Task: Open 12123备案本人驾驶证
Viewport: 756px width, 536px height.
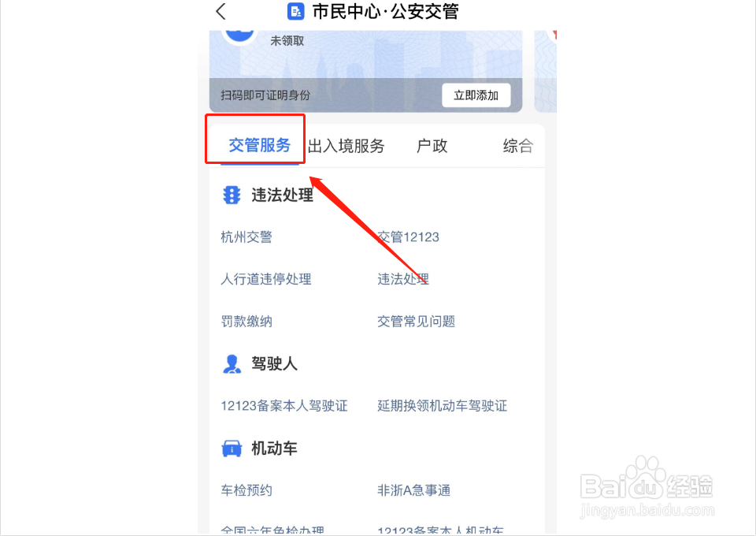Action: pos(284,406)
